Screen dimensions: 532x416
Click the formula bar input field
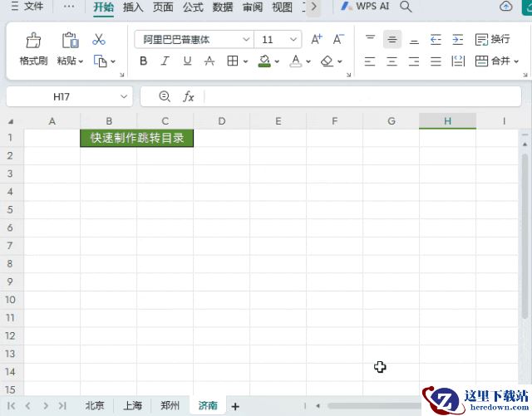coord(362,96)
